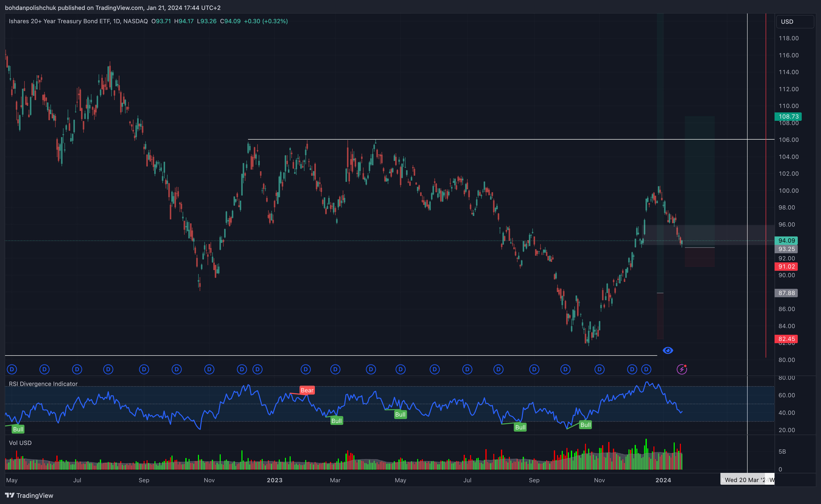Click the RSI Divergence Indicator legend
821x504 pixels.
[43, 384]
